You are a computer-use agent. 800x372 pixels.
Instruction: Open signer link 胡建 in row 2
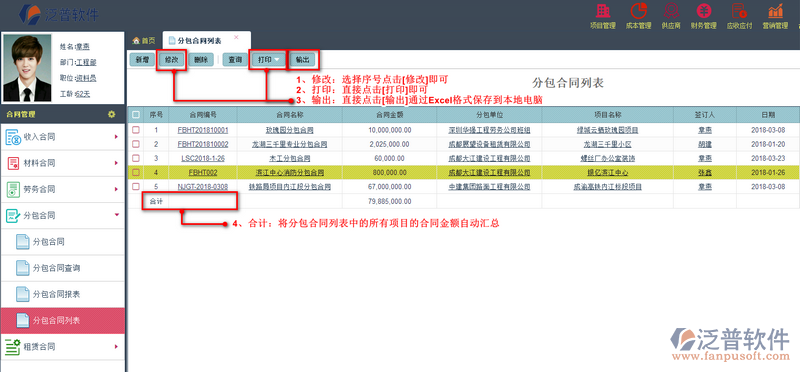pyautogui.click(x=705, y=144)
